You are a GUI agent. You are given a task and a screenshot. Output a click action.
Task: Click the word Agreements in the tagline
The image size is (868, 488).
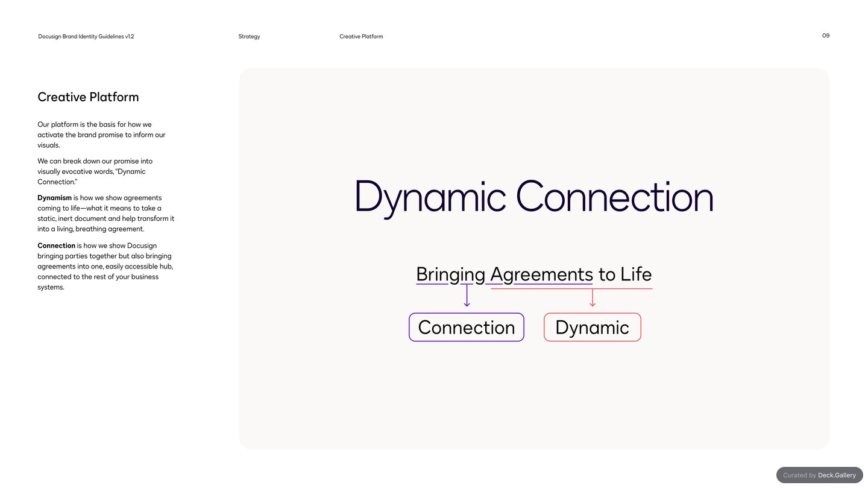pos(541,274)
